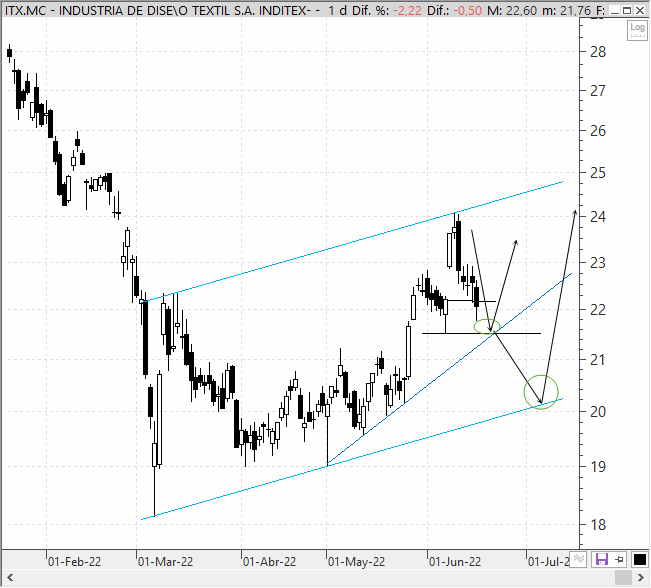
Task: Click the price axis label 18
Action: [598, 525]
